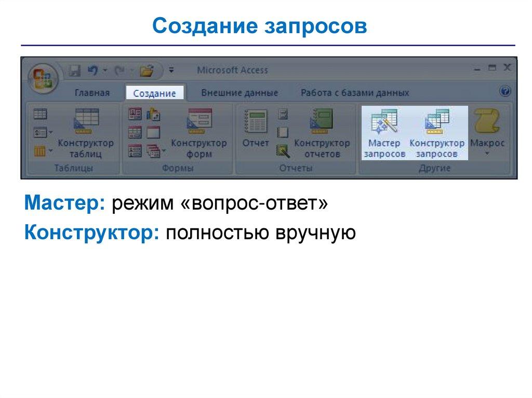The image size is (532, 398).
Task: Select the Внешние данные tab
Action: click(x=240, y=93)
